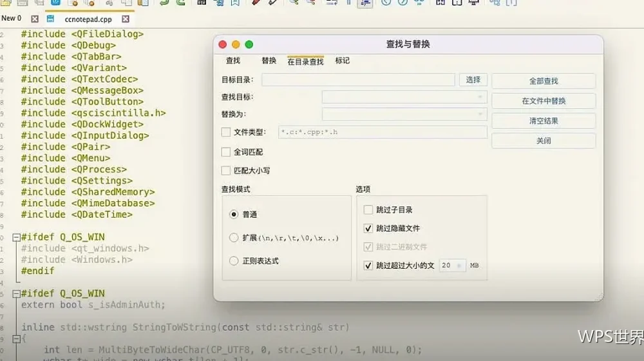Collapse the second #ifdef Q_OS_WIN fold
The width and height of the screenshot is (644, 361).
pos(17,293)
